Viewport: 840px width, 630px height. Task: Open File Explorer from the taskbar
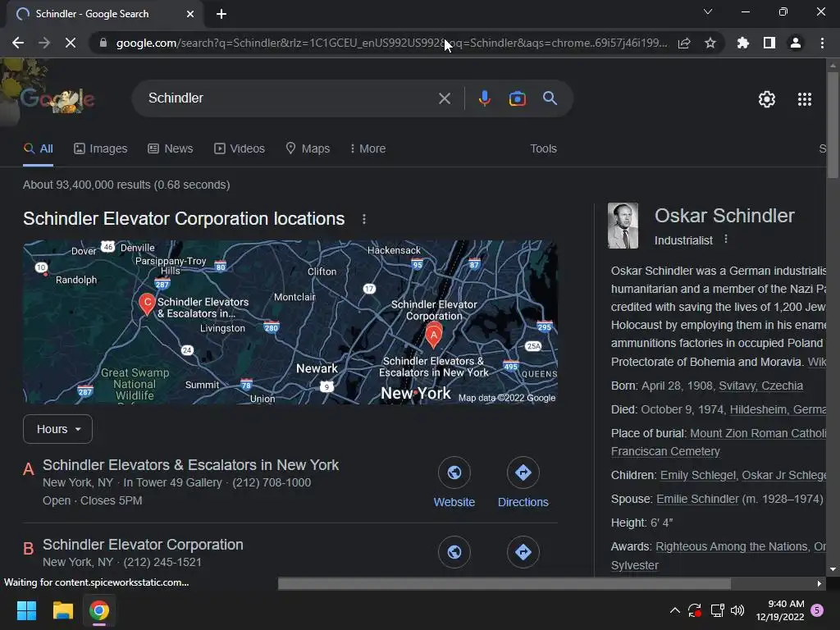click(x=62, y=610)
